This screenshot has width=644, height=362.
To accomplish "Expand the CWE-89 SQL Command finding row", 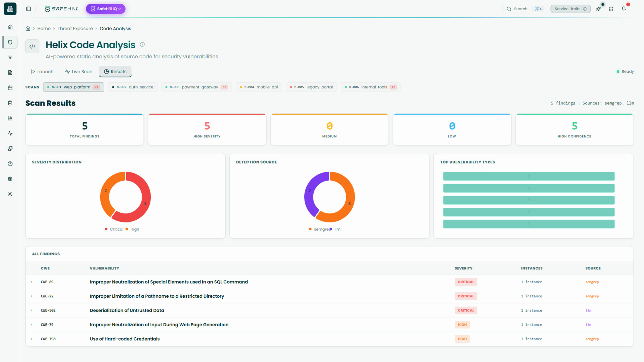I will [31, 282].
